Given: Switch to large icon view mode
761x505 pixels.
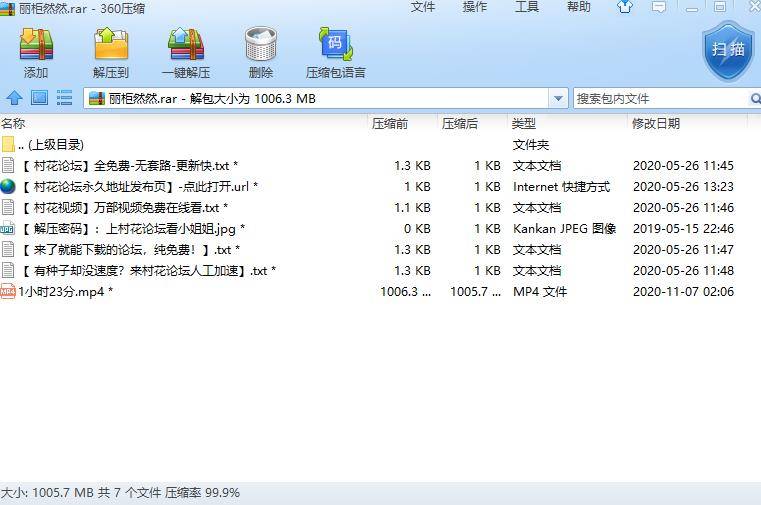Looking at the screenshot, I should (x=39, y=98).
